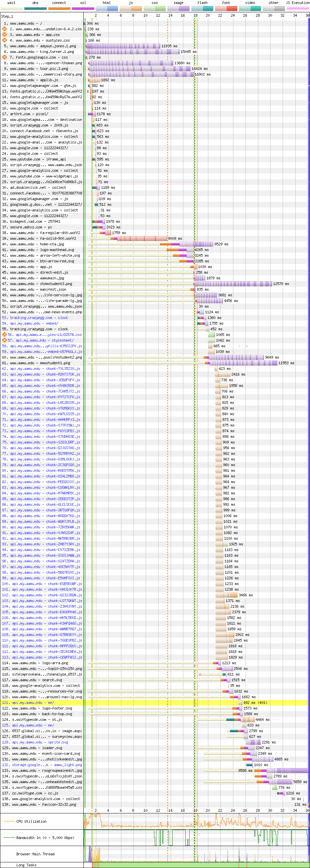Viewport: 310px width, 868px height.
Task: Click the 'js' legend color swatch
Action: [131, 8]
